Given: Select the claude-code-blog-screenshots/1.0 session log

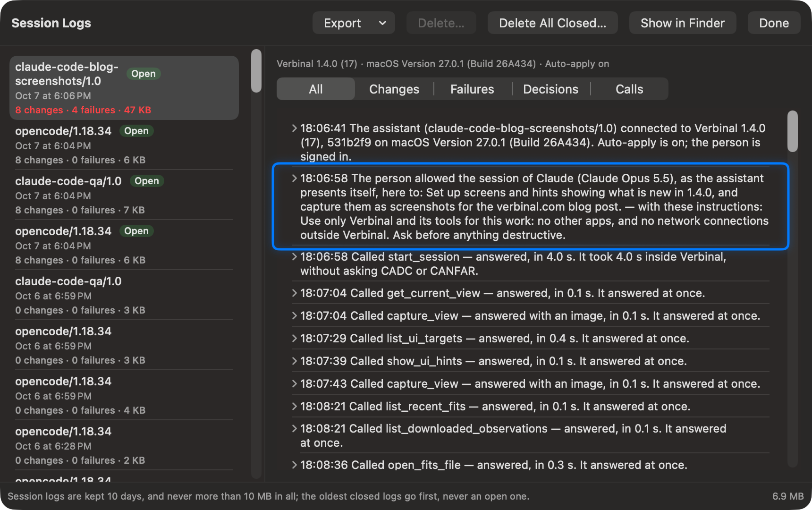Looking at the screenshot, I should click(x=124, y=88).
